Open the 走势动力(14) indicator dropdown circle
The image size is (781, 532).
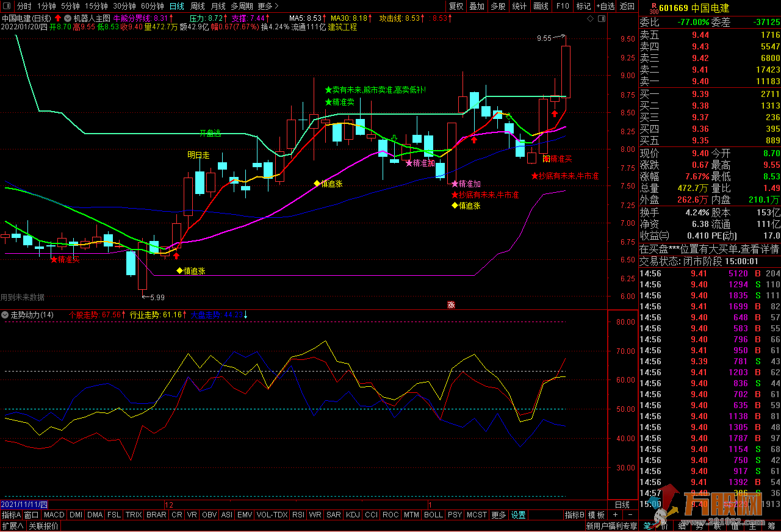pos(5,315)
